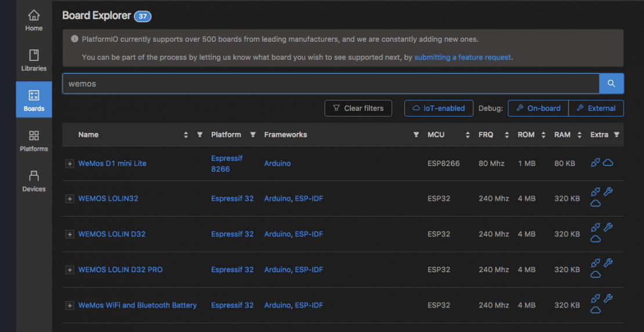This screenshot has height=332, width=644.
Task: Open the Frameworks column filter
Action: click(x=417, y=135)
